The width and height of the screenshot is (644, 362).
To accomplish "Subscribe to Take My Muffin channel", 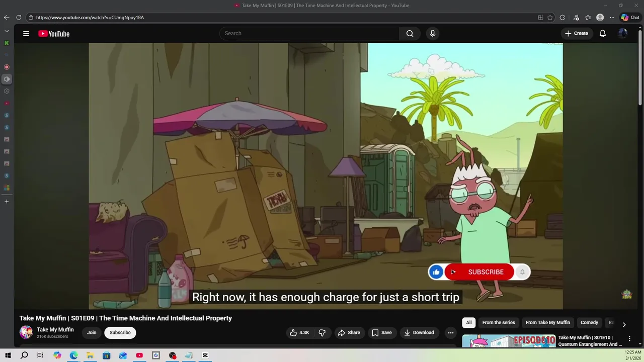I will (x=120, y=332).
